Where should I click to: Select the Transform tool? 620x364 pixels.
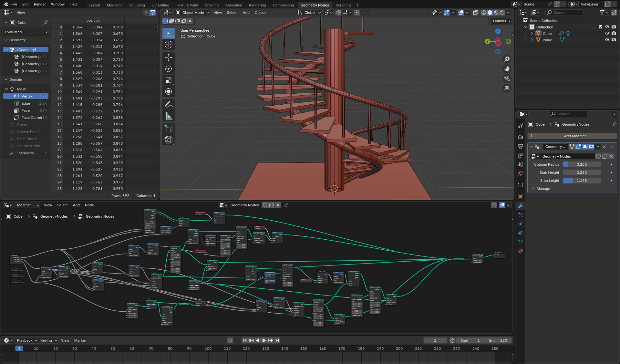click(x=169, y=91)
